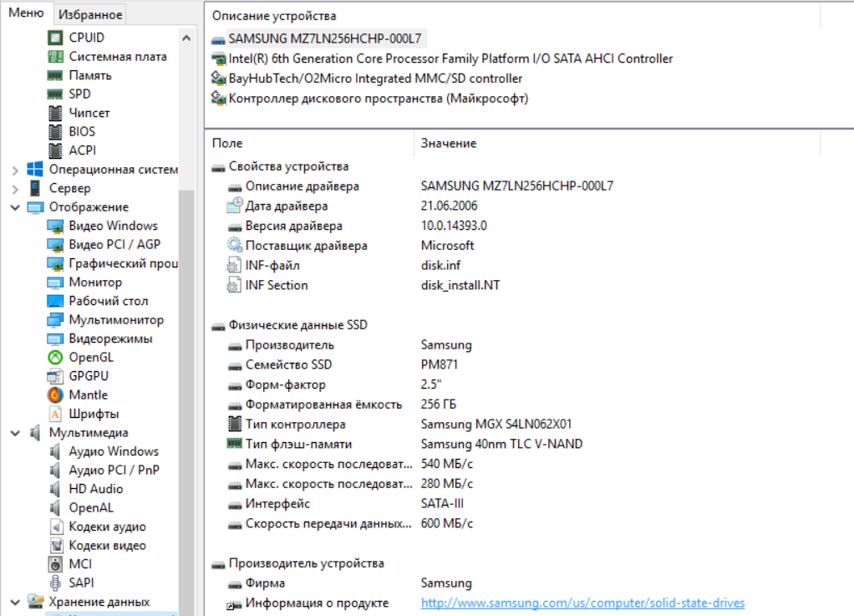The width and height of the screenshot is (854, 616).
Task: Open the Рабочий стол icon
Action: [x=55, y=301]
